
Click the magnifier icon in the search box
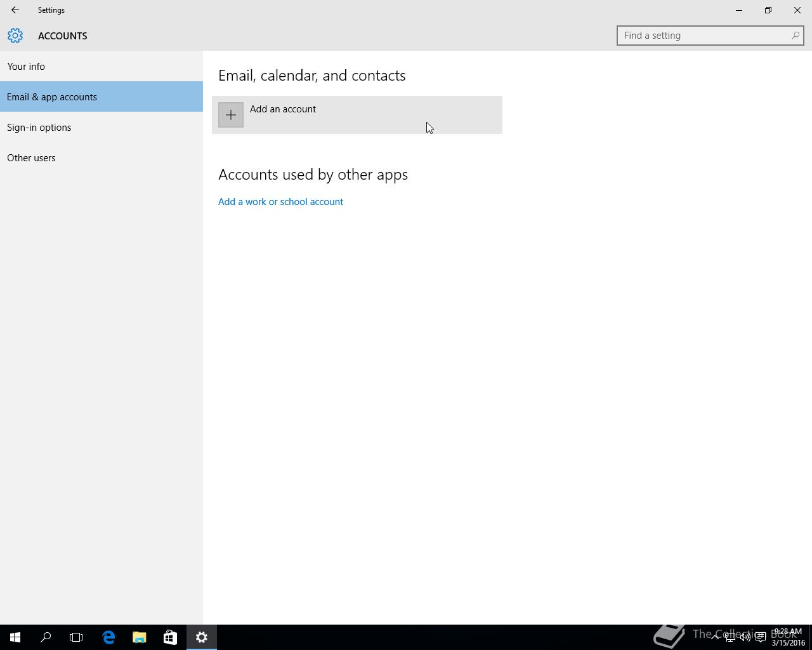pos(795,36)
